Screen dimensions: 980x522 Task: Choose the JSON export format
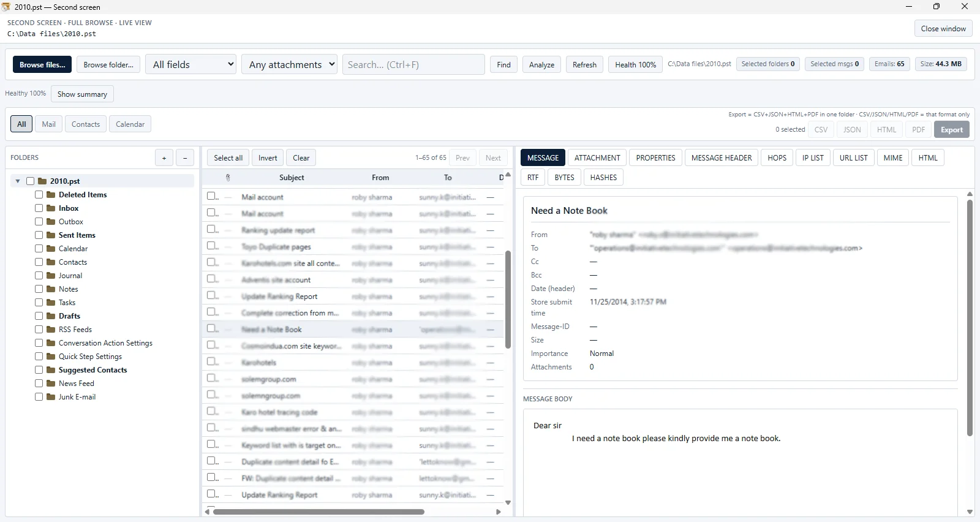tap(852, 130)
